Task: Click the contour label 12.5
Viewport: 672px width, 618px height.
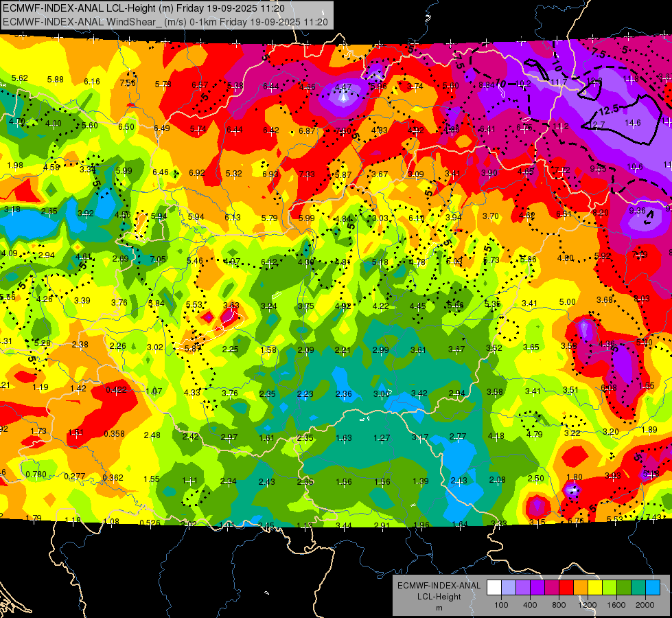Action: (x=609, y=111)
